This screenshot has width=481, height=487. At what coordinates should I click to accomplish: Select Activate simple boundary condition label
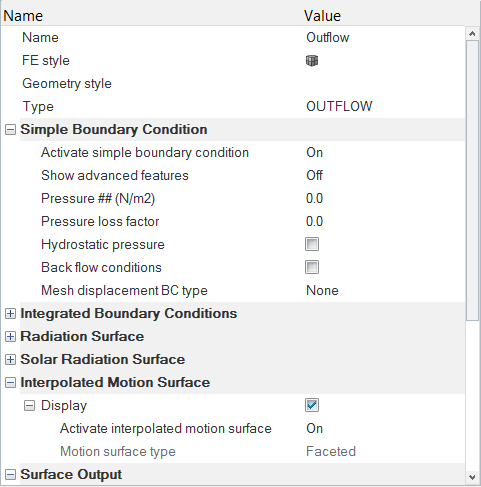click(145, 153)
